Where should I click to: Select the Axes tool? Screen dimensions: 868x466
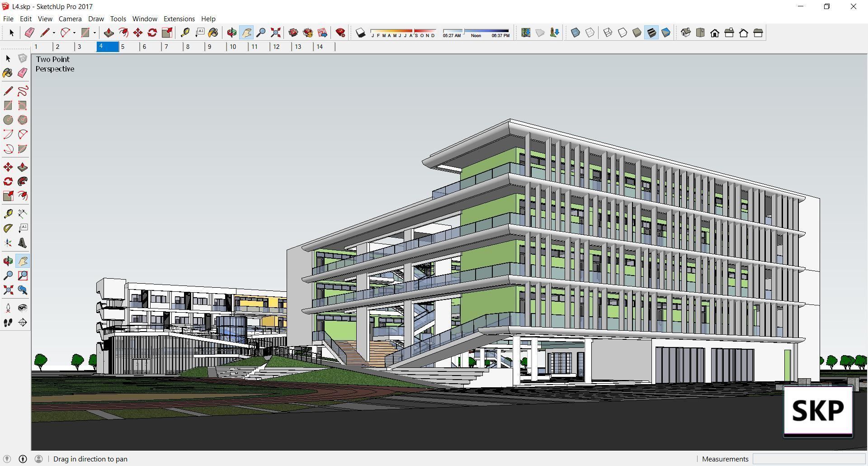pos(8,243)
